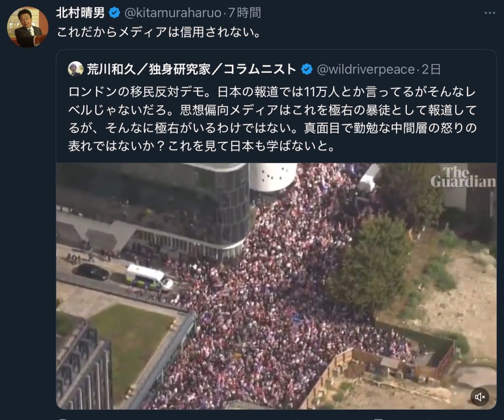Open the three-dot more options menu
The width and height of the screenshot is (504, 420).
(490, 13)
